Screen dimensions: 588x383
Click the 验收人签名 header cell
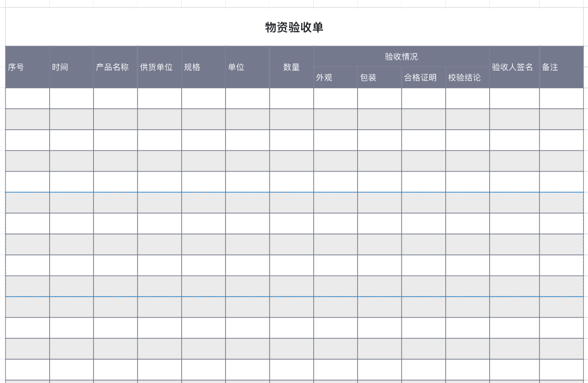(x=515, y=67)
